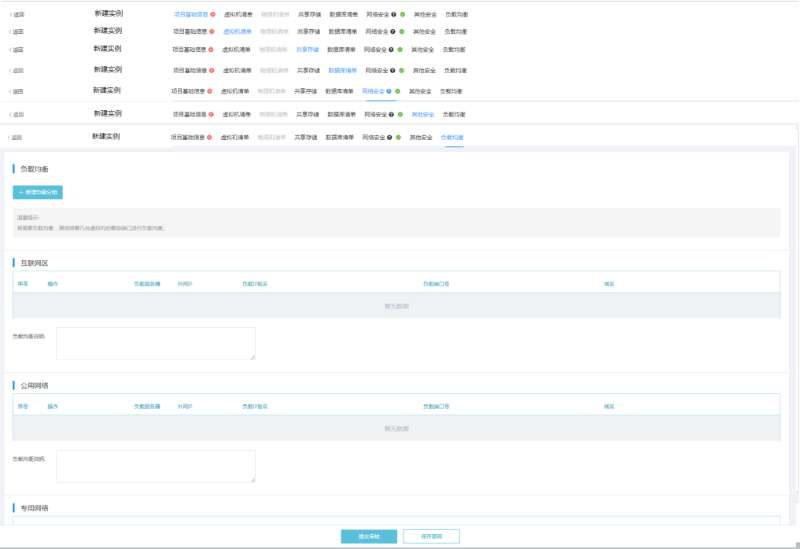800x549 pixels.
Task: Focus the 互联网区 负载均衡说明 text area
Action: click(155, 343)
